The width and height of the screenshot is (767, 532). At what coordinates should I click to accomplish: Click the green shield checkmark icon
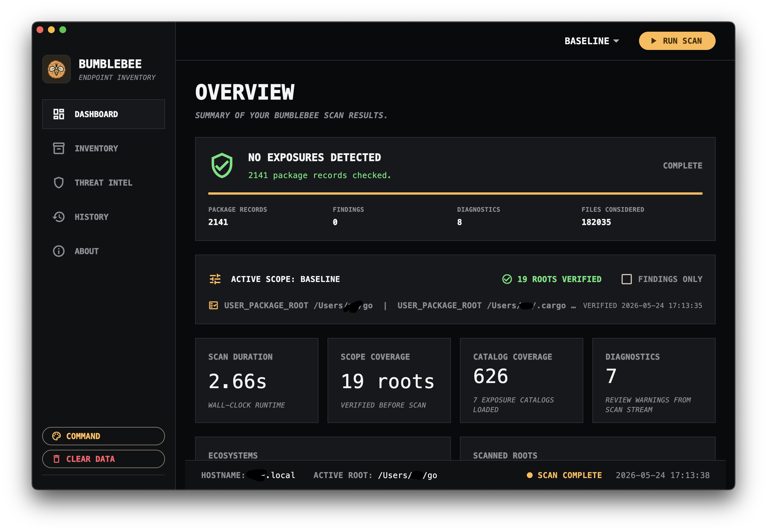click(222, 166)
